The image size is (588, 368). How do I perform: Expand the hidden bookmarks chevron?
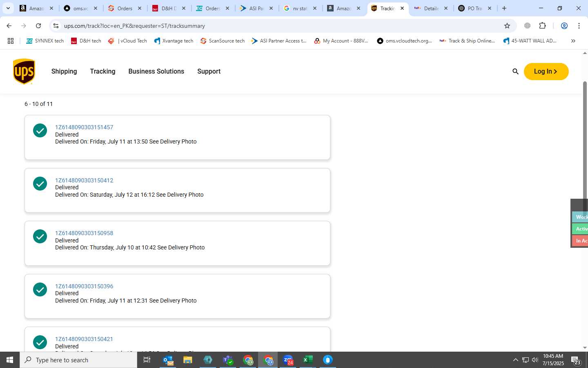[x=573, y=41]
